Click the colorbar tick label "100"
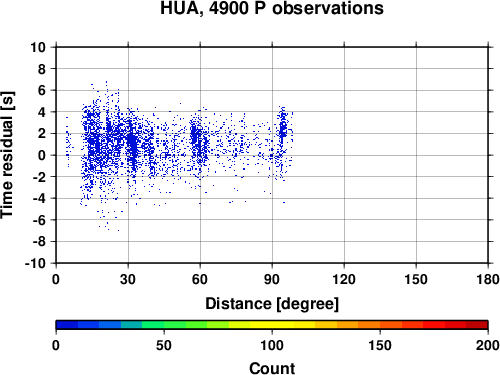Viewport: 500px width, 375px height. pyautogui.click(x=272, y=345)
